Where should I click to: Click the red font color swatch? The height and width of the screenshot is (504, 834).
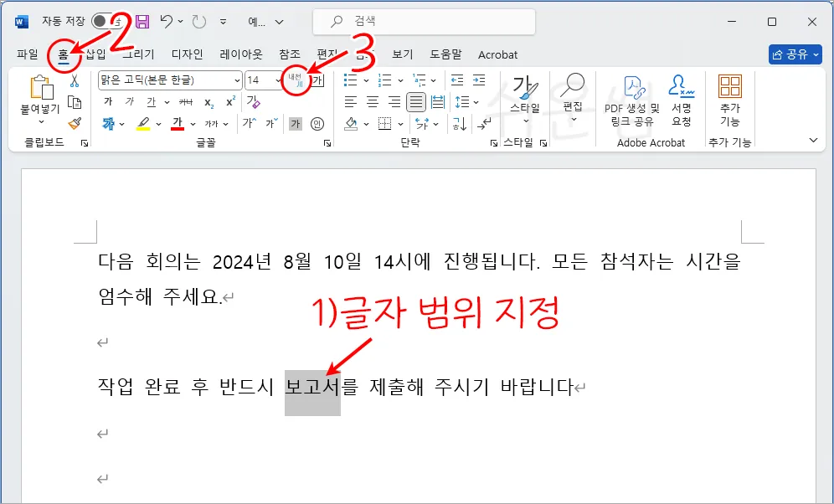[176, 122]
